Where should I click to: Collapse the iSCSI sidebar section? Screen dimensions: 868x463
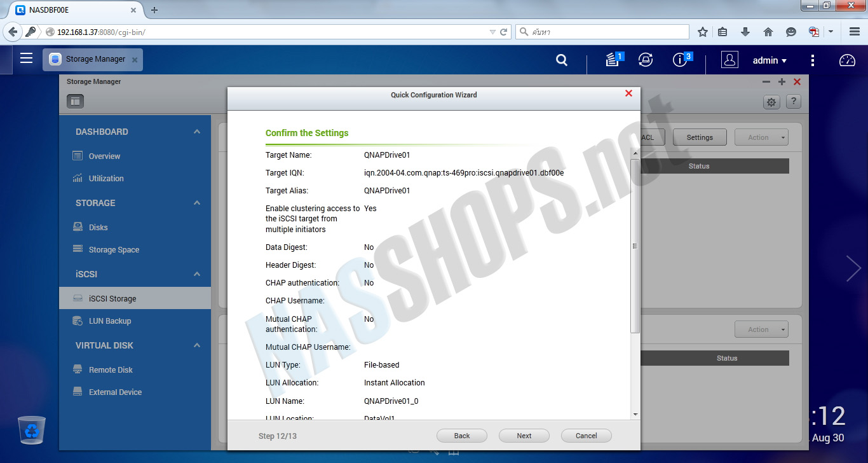point(197,274)
